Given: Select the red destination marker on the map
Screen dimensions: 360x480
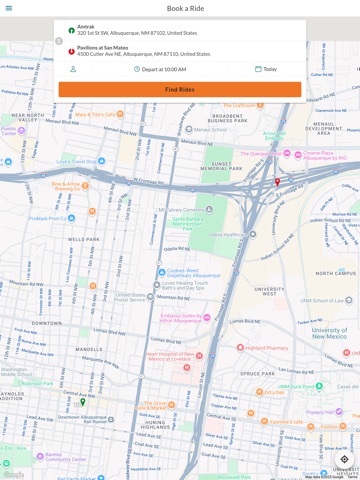Looking at the screenshot, I should coord(277,182).
